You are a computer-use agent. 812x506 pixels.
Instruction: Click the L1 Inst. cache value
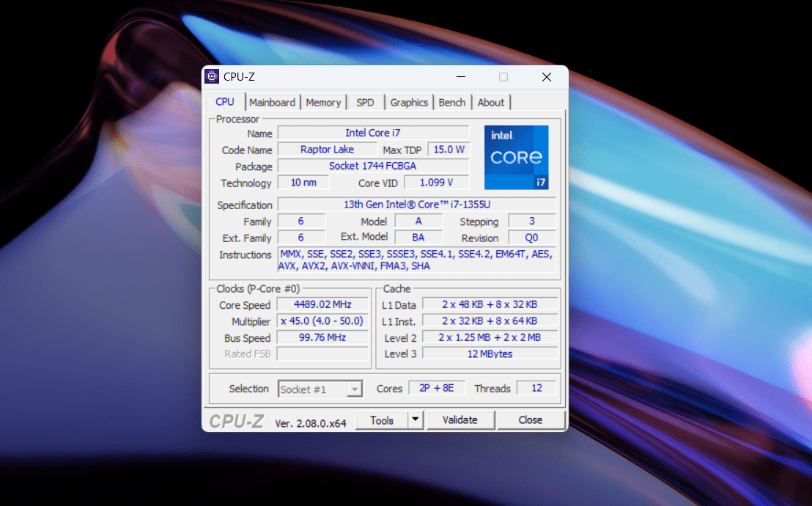tap(490, 321)
